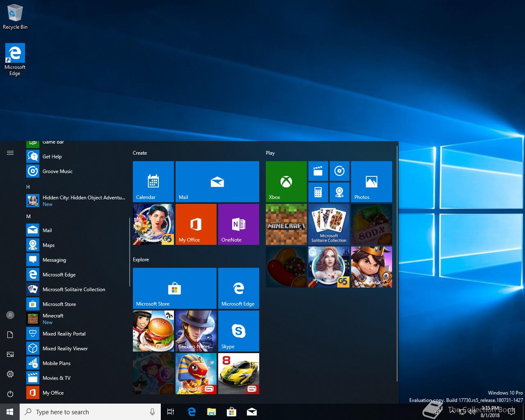Open Groove Music in app list
Viewport: 525px width, 420px height.
tap(76, 171)
